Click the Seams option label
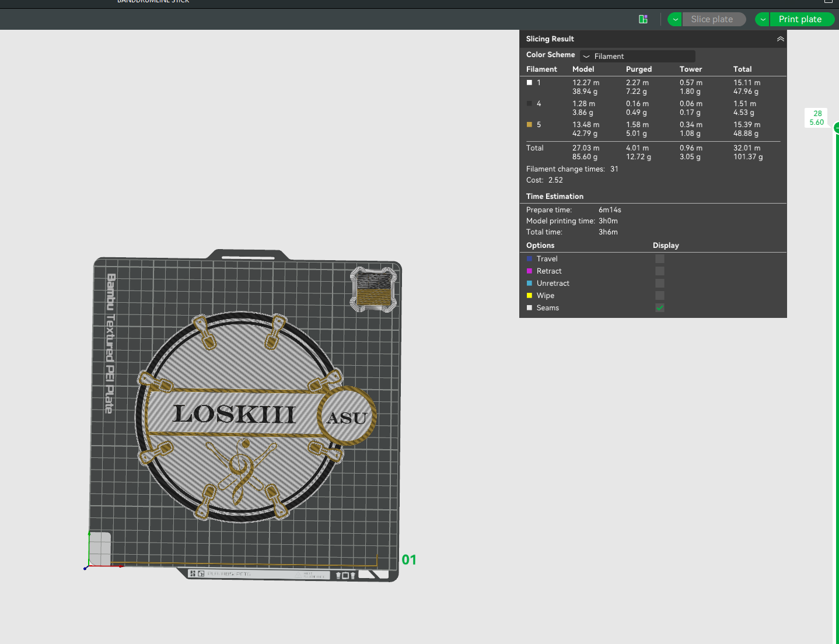Image resolution: width=839 pixels, height=644 pixels. 548,308
